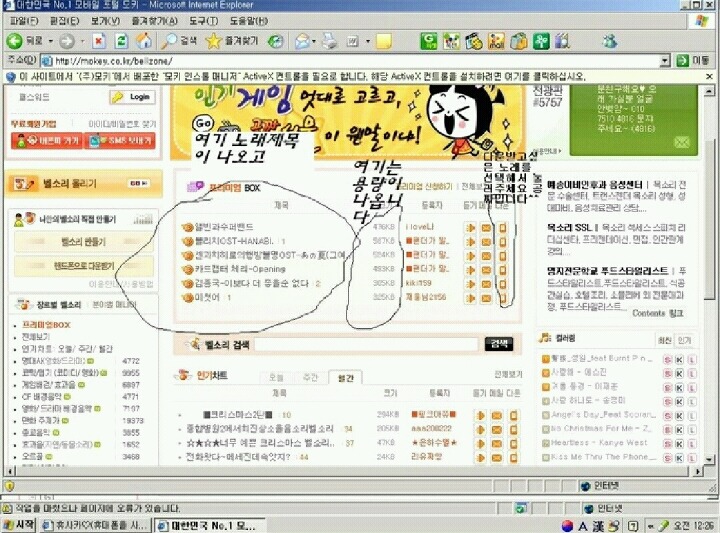Select the 최신 tab in 컬러링 panel
Image resolution: width=720 pixels, height=533 pixels.
click(664, 340)
